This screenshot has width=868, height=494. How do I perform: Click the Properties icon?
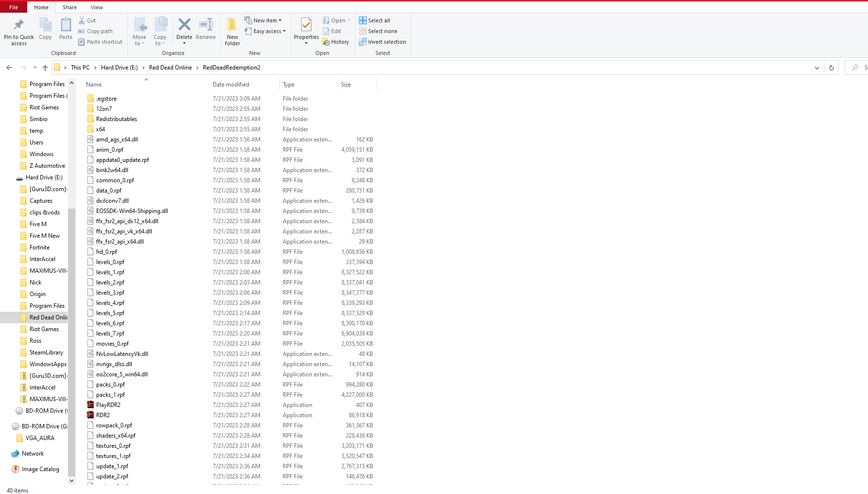(x=306, y=24)
